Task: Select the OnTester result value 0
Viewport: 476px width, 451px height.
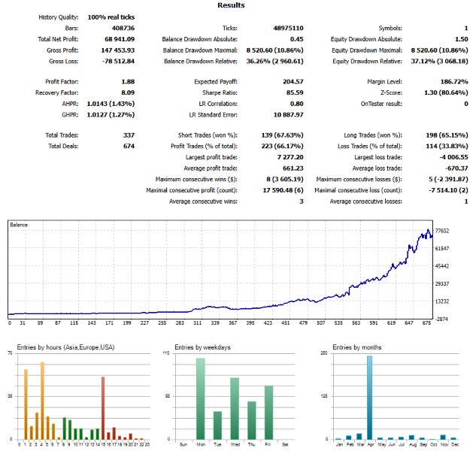Action: click(x=466, y=104)
